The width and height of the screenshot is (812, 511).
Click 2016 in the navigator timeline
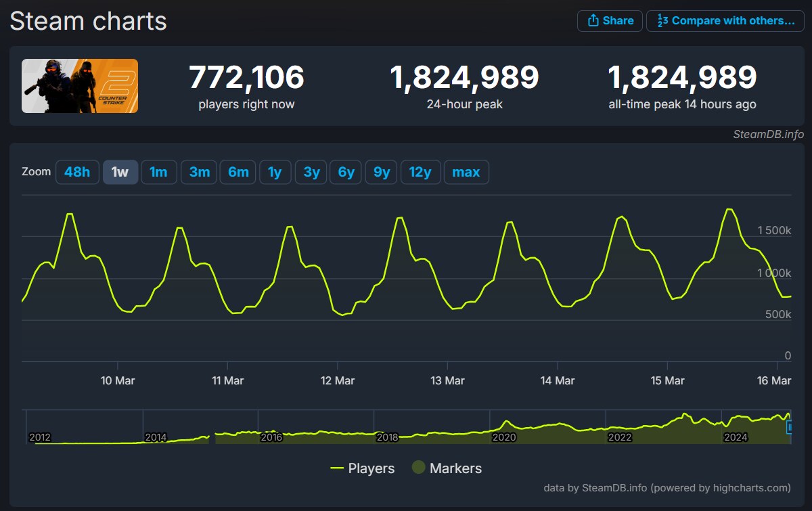coord(271,437)
